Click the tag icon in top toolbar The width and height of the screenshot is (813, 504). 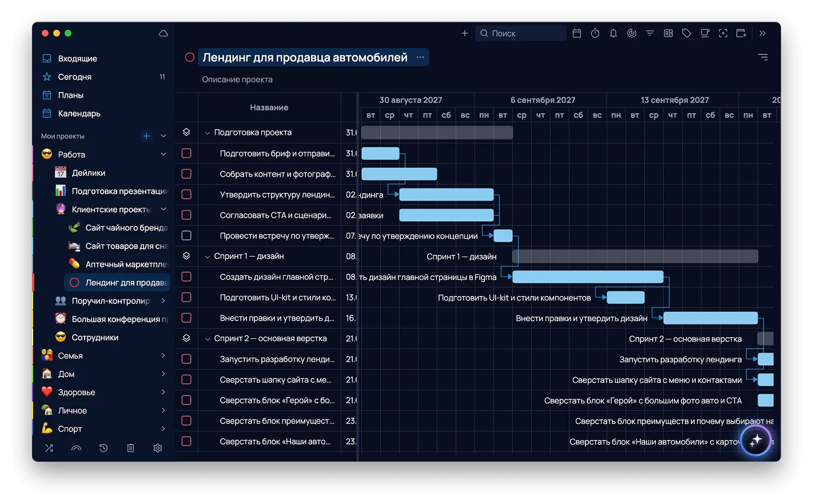686,33
